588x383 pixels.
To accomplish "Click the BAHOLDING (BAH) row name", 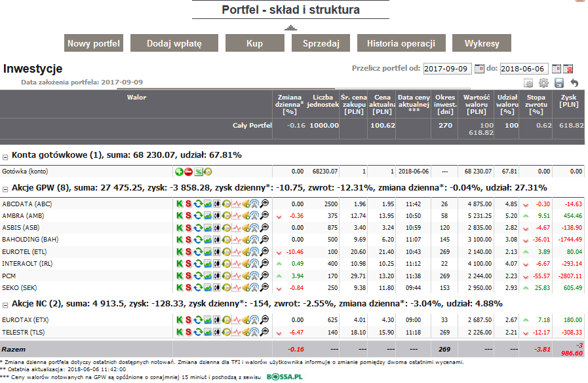I will (x=30, y=239).
